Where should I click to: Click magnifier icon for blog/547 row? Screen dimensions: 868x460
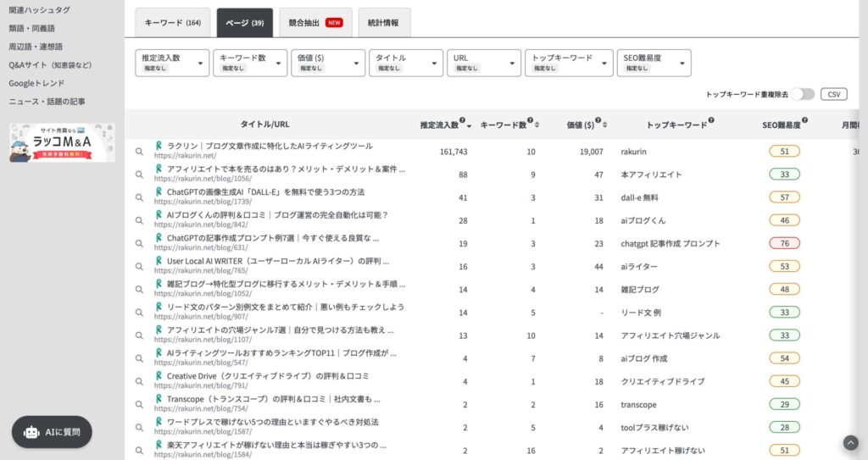[x=139, y=358]
